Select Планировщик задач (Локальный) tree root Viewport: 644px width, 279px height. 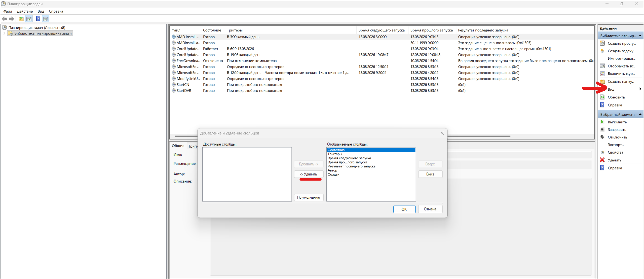point(37,28)
